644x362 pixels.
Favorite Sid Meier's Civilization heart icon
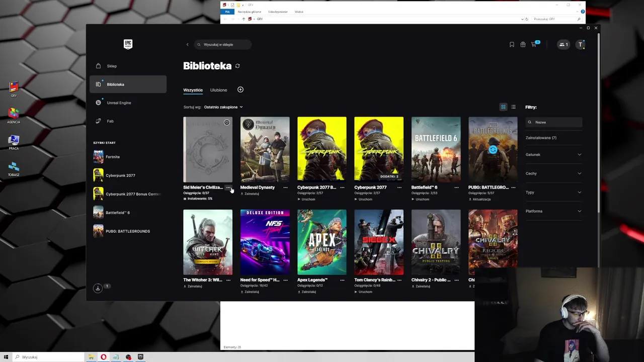[x=227, y=123]
